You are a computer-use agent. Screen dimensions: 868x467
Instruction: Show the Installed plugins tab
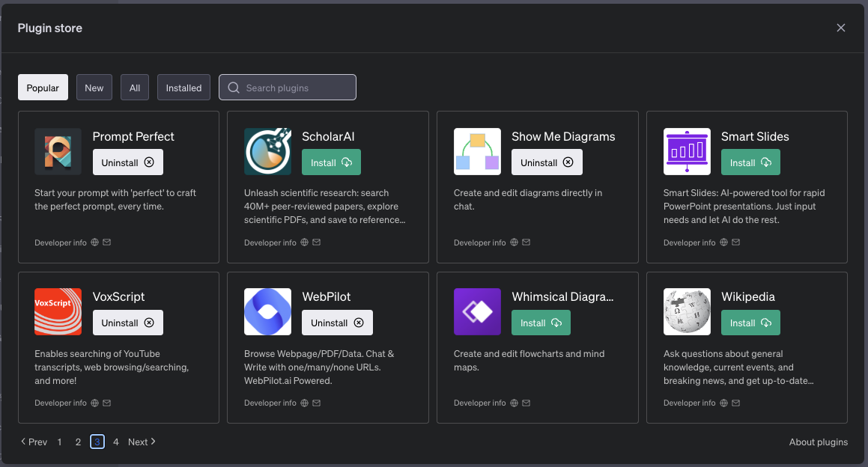point(183,88)
